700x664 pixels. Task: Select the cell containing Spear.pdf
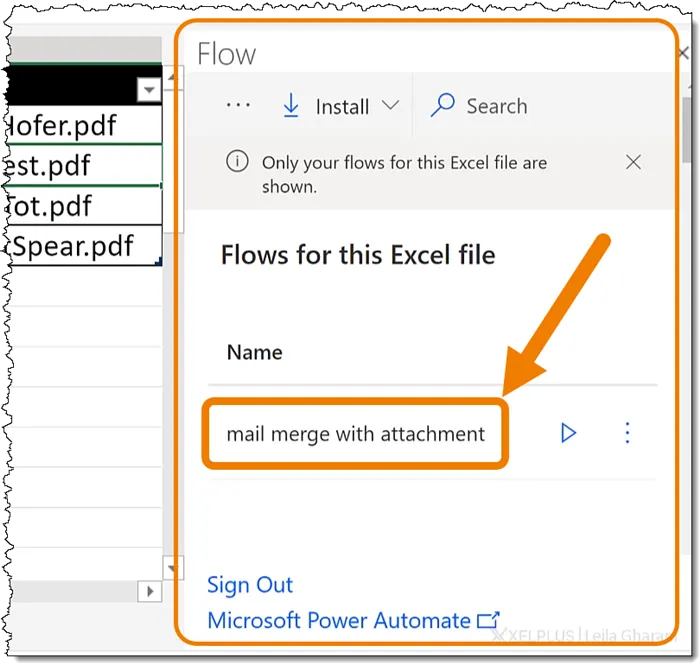[x=80, y=245]
